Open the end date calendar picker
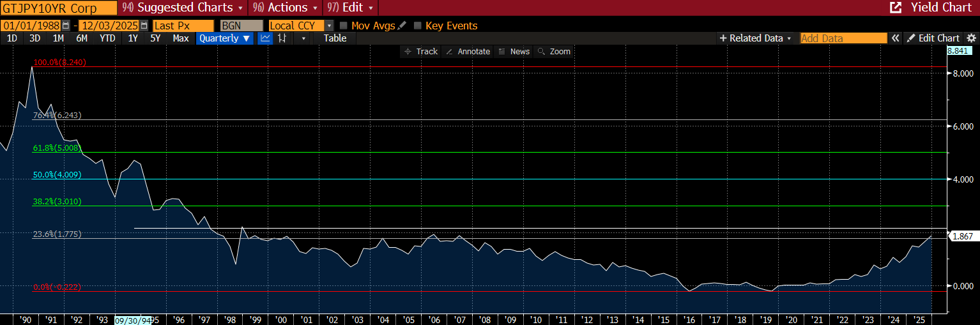 pos(144,26)
